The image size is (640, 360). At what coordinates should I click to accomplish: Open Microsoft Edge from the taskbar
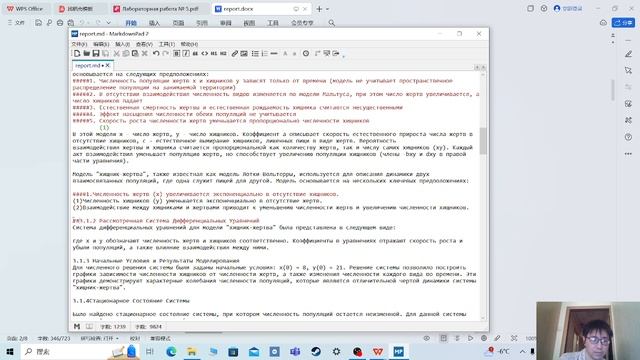point(171,351)
